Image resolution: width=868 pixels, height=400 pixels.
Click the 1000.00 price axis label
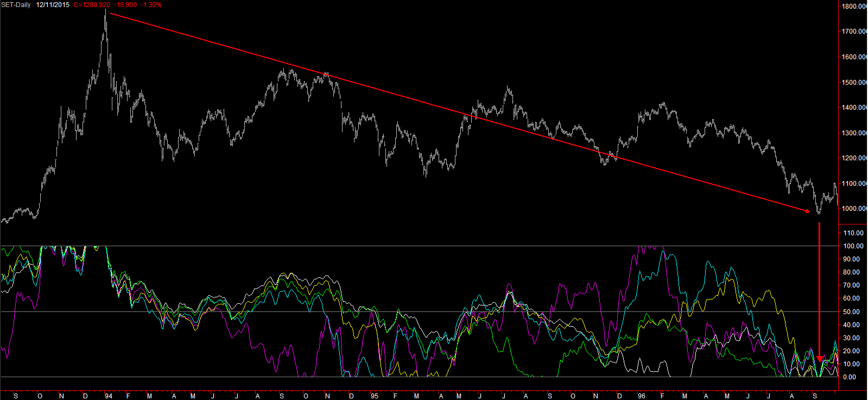(854, 209)
